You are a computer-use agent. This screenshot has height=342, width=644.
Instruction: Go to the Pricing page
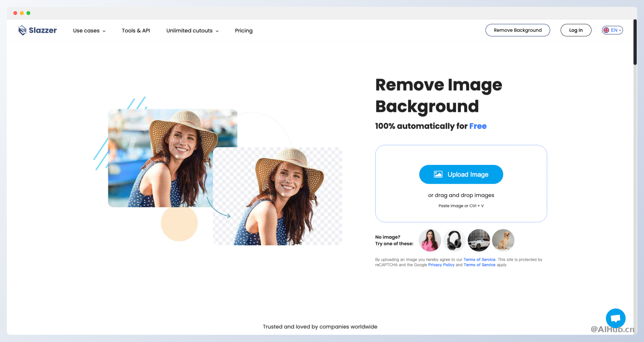[x=244, y=31]
